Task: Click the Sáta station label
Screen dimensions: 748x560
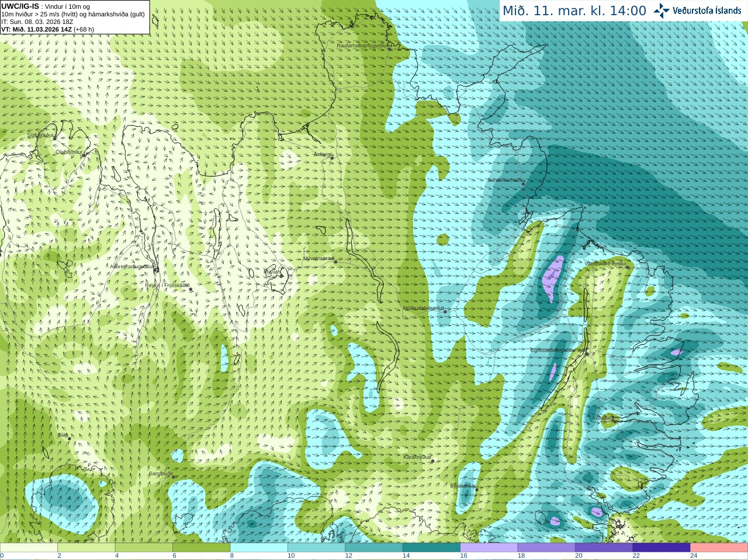Action: [x=63, y=435]
